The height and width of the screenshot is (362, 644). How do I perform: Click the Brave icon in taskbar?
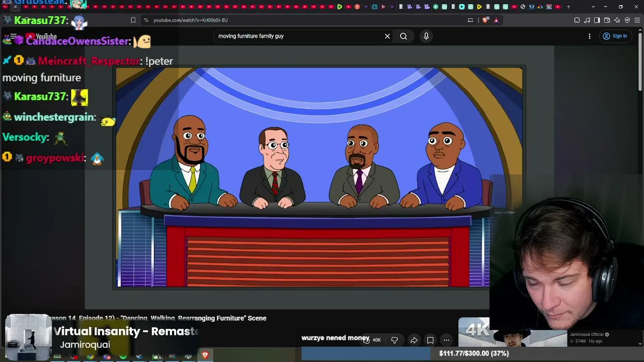tap(205, 355)
